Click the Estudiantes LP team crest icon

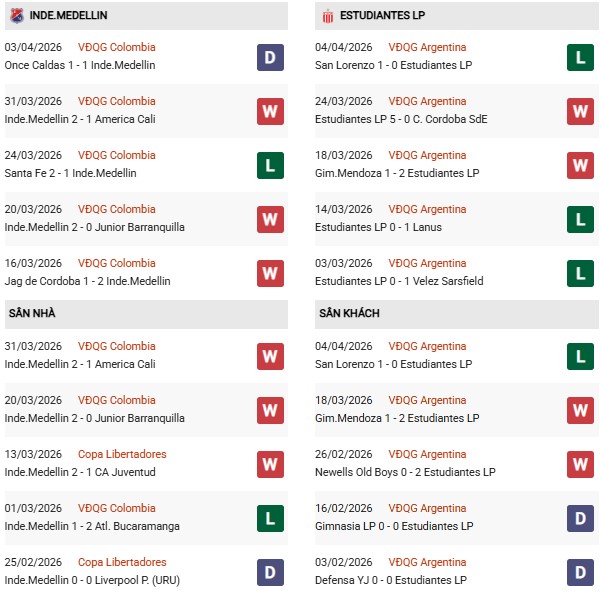[x=327, y=16]
